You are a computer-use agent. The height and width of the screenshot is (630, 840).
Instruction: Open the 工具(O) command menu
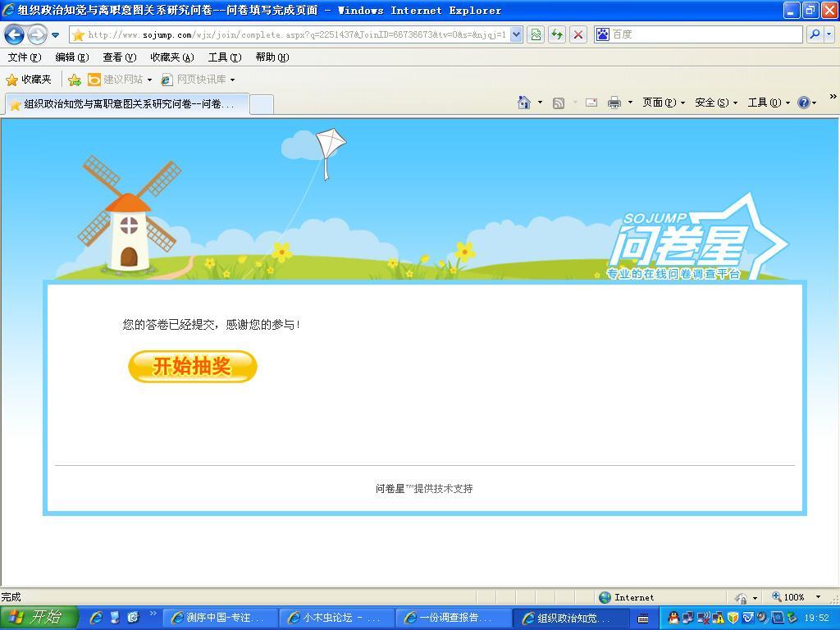(x=768, y=103)
